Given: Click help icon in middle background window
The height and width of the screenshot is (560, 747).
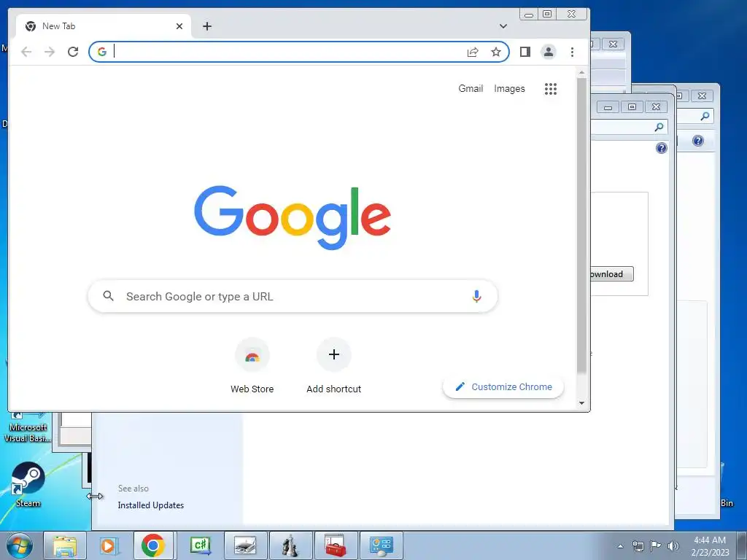Looking at the screenshot, I should [661, 148].
